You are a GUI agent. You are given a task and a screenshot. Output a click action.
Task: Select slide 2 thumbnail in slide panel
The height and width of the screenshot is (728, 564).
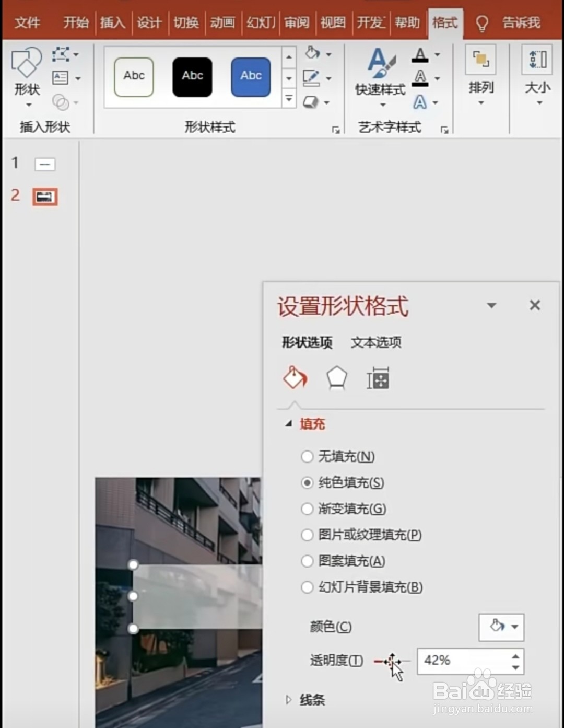click(45, 197)
